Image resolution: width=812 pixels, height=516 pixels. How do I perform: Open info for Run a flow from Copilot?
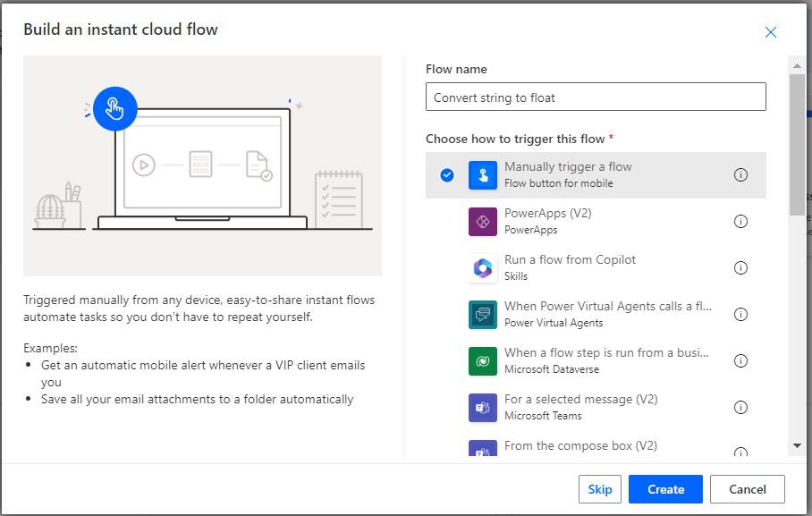coord(740,268)
